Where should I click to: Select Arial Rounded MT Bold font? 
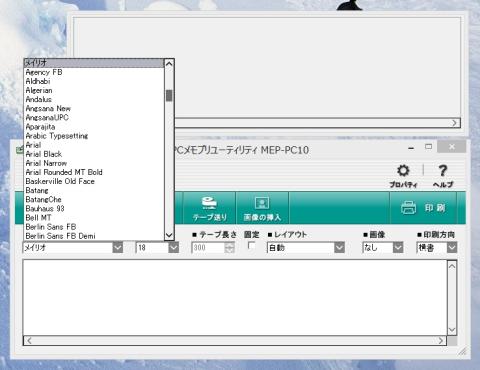pos(94,172)
